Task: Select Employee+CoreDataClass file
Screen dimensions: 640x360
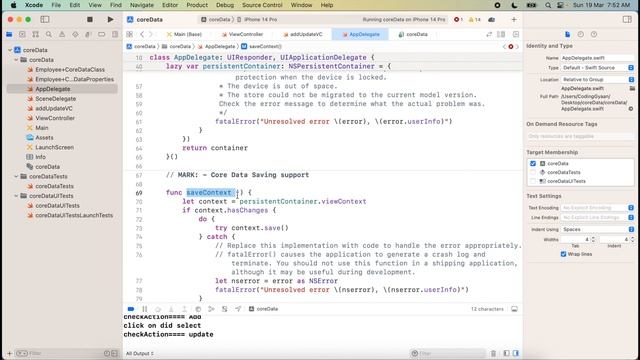Action: tap(70, 69)
